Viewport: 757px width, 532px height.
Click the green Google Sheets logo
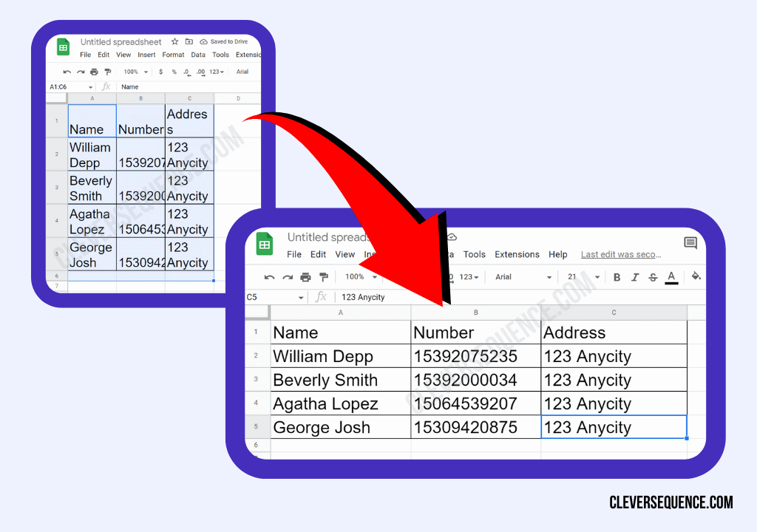[x=265, y=244]
